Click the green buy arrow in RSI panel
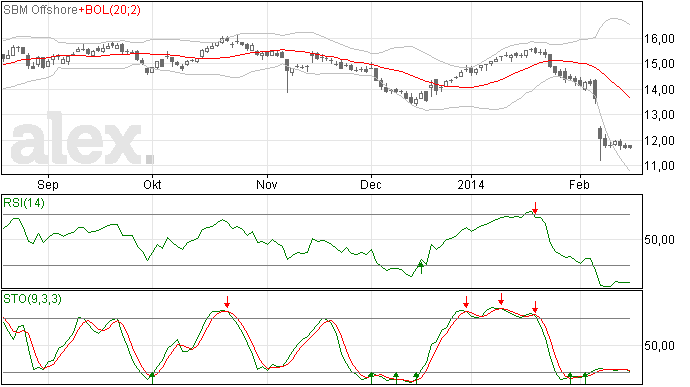 (x=421, y=267)
